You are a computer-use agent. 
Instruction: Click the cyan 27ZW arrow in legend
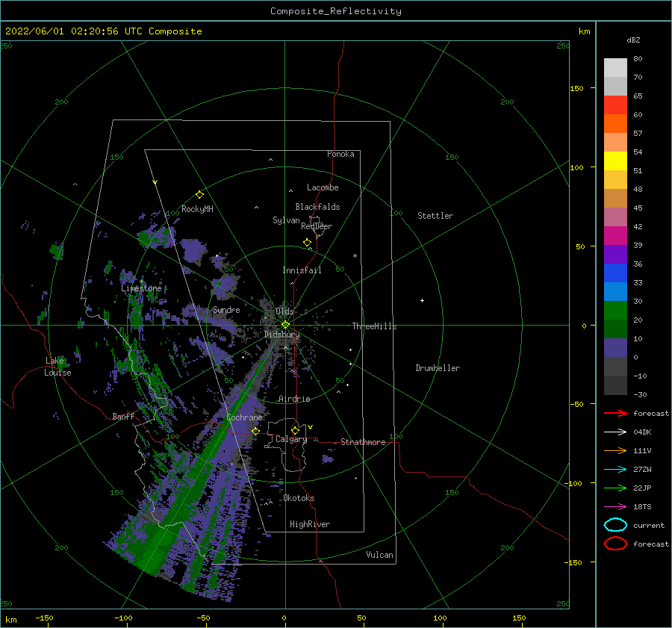pyautogui.click(x=615, y=470)
